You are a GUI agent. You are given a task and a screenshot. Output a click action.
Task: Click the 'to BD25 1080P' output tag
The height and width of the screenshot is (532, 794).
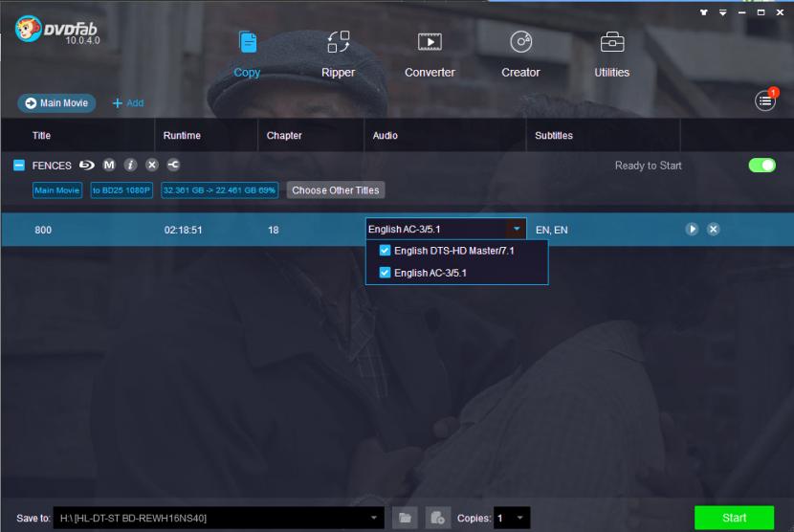click(x=121, y=190)
